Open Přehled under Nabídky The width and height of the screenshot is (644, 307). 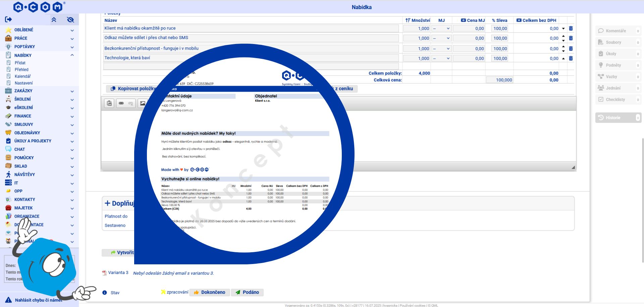point(21,70)
